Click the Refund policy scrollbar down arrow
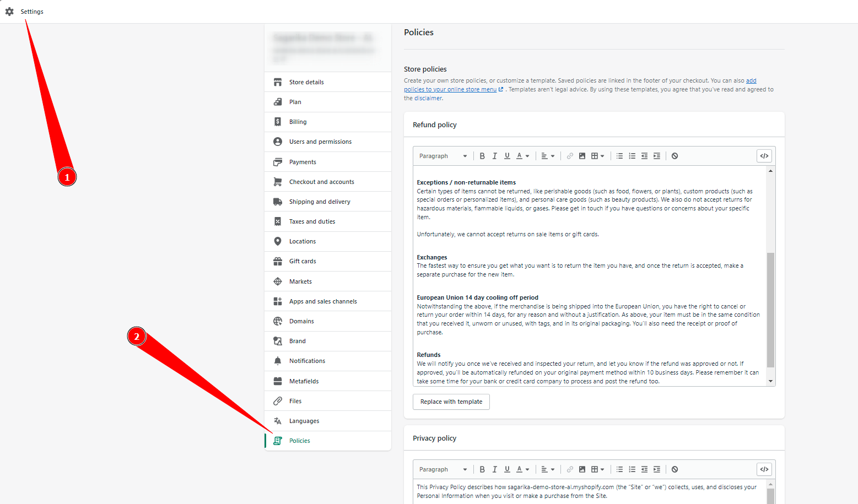 coord(770,381)
